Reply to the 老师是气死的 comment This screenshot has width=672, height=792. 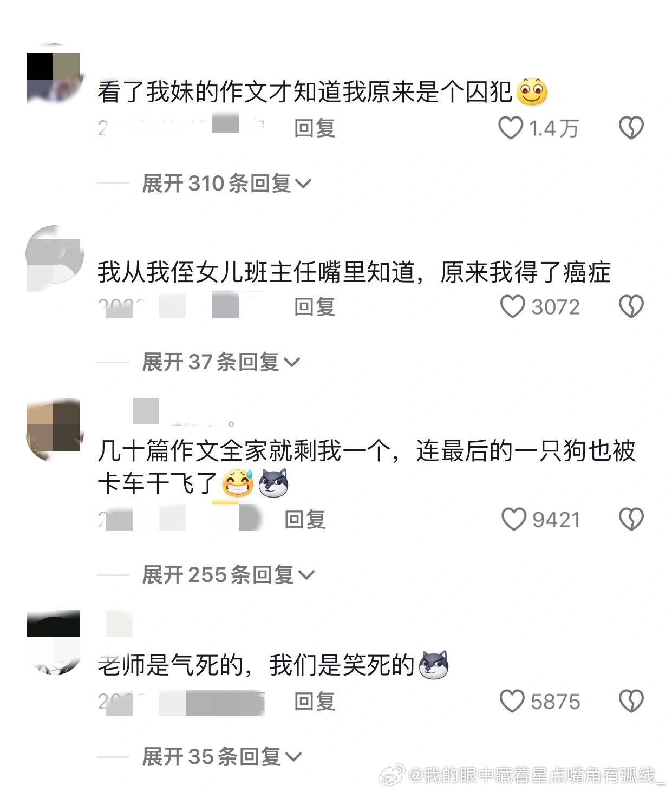(x=315, y=702)
